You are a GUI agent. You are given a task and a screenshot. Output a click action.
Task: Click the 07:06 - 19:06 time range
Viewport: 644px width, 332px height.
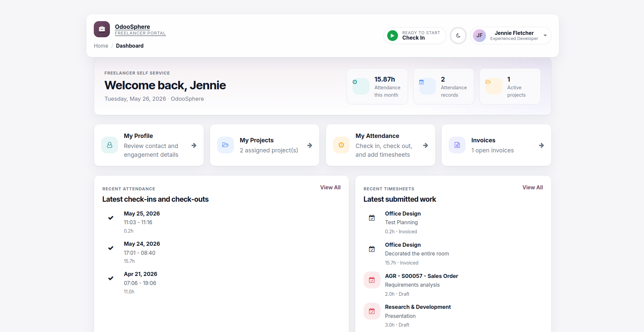[x=140, y=283]
